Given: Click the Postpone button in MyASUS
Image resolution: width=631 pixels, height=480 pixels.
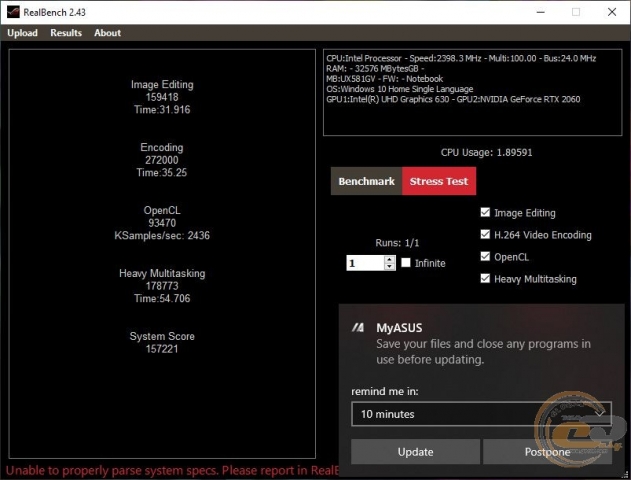Looking at the screenshot, I should pyautogui.click(x=547, y=452).
